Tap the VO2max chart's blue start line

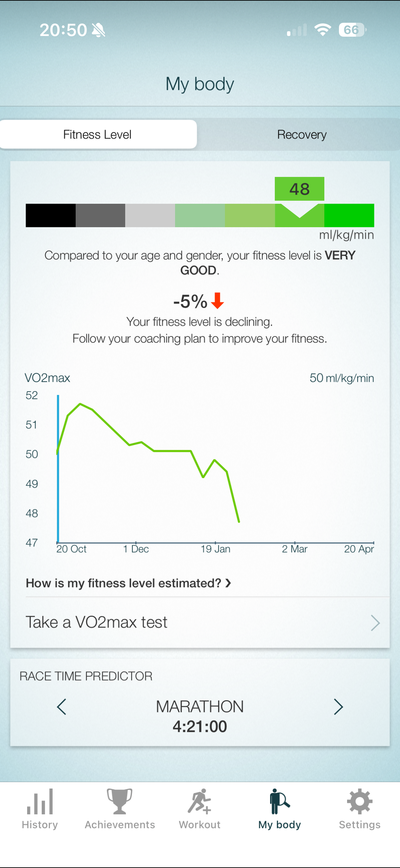pyautogui.click(x=58, y=469)
